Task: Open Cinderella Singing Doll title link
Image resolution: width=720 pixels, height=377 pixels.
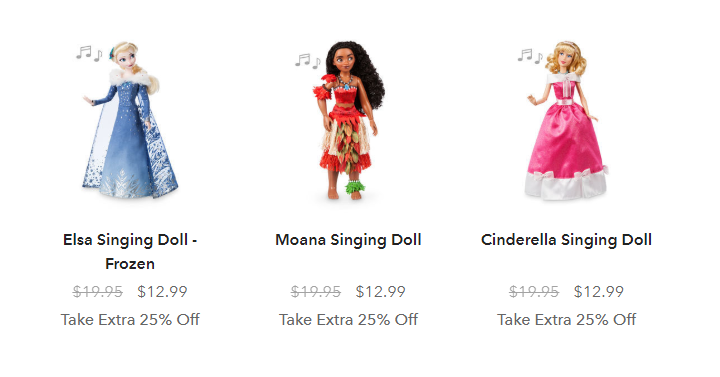Action: point(566,240)
